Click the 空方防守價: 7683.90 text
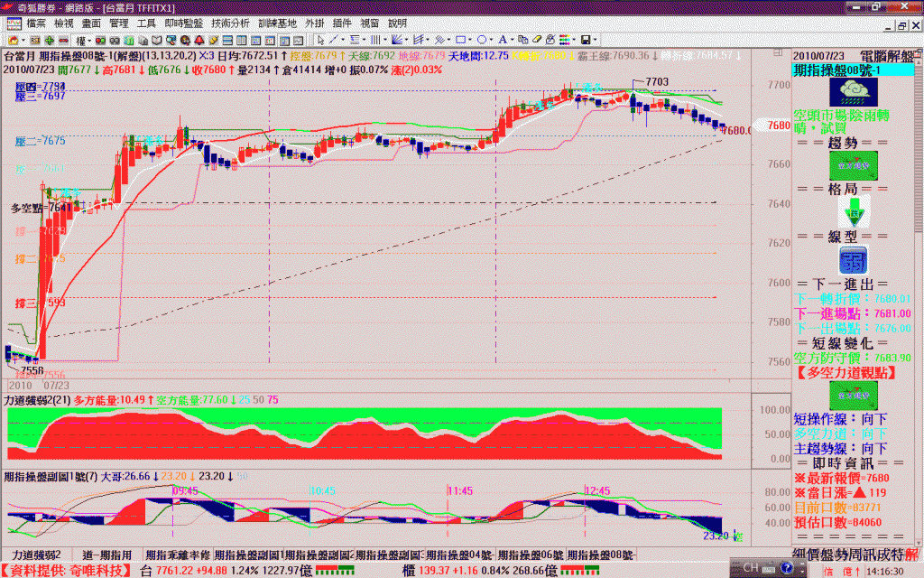The height and width of the screenshot is (578, 924). [852, 358]
